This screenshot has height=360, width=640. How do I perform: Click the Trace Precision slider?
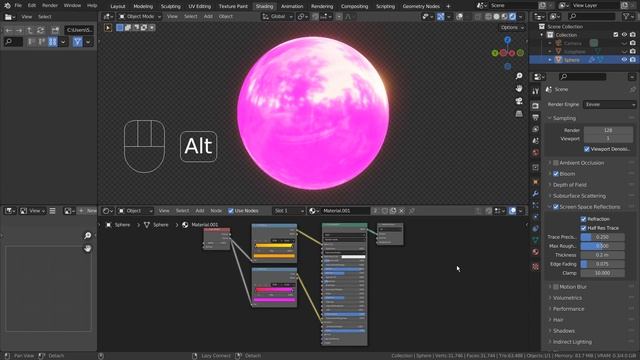[x=602, y=237]
